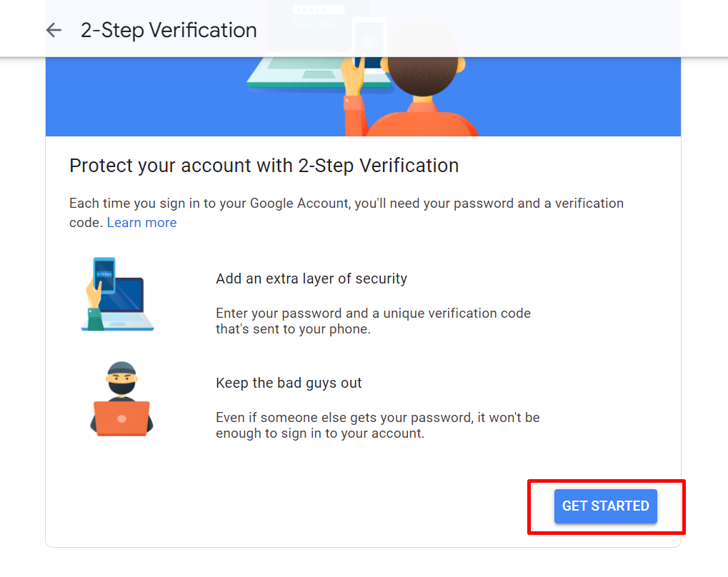Click the Learn more link

coord(141,223)
